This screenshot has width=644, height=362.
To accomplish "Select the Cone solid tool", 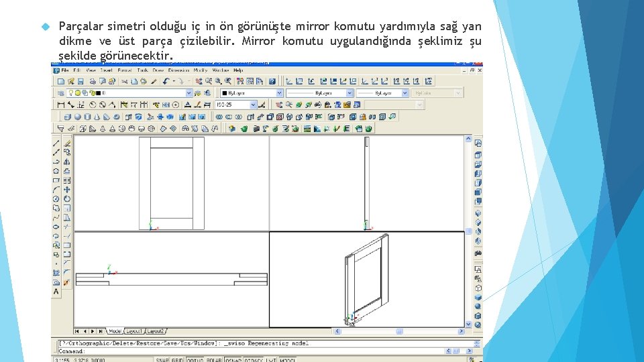I will [x=97, y=117].
